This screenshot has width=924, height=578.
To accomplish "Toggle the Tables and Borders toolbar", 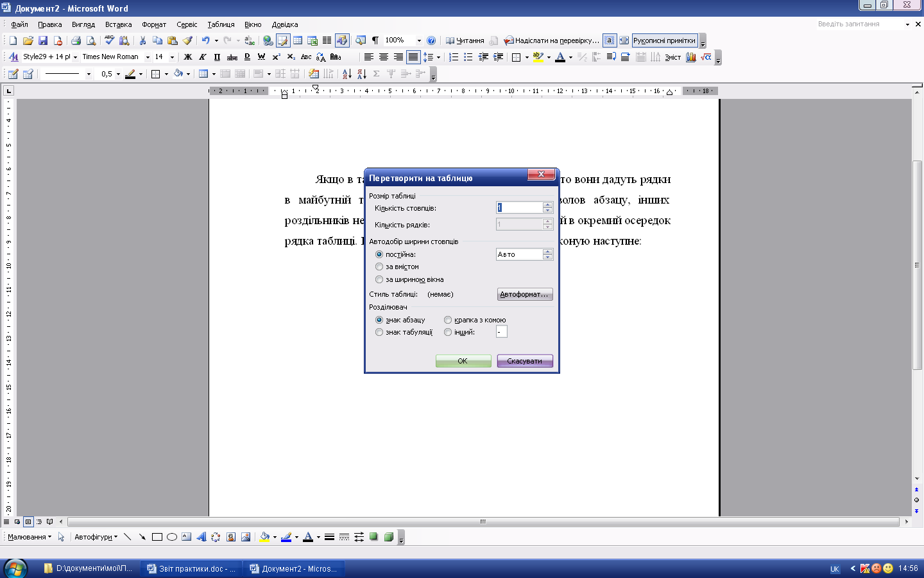I will click(x=282, y=40).
